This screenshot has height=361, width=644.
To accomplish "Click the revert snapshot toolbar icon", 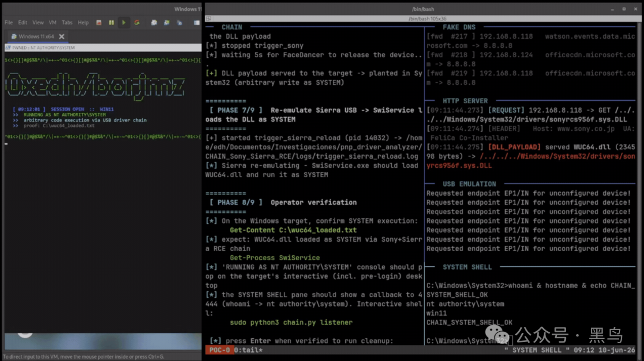I will point(167,23).
